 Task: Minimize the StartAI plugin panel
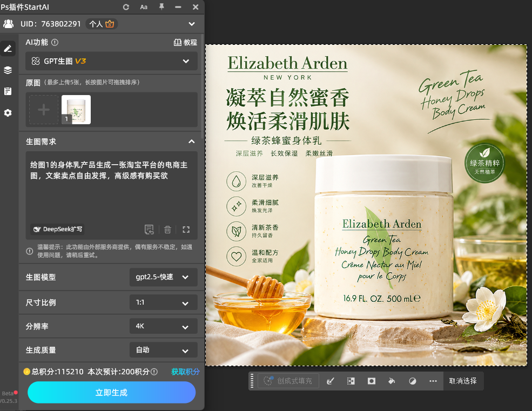178,7
